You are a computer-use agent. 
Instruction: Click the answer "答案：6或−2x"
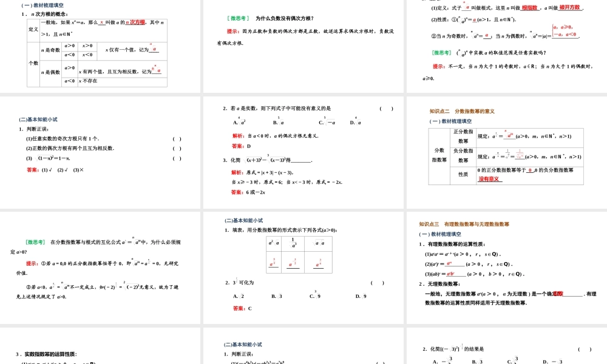[248, 192]
